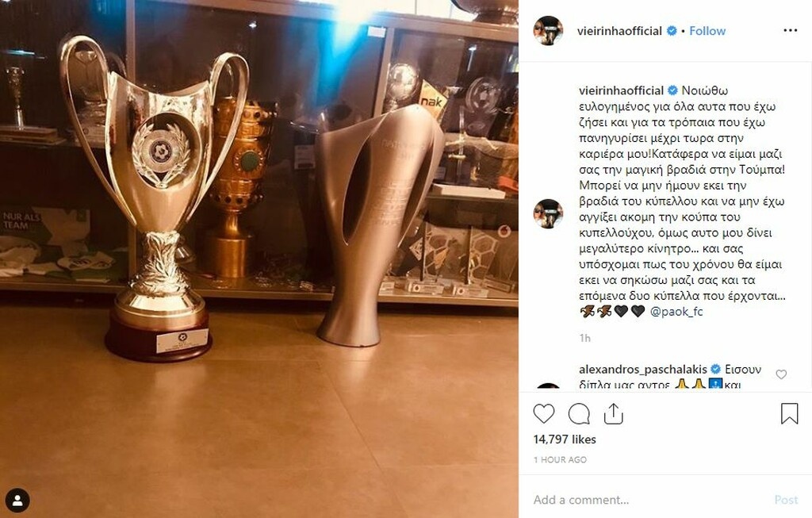The width and height of the screenshot is (812, 518).
Task: Open vieirinhaofficial username in header
Action: point(619,31)
